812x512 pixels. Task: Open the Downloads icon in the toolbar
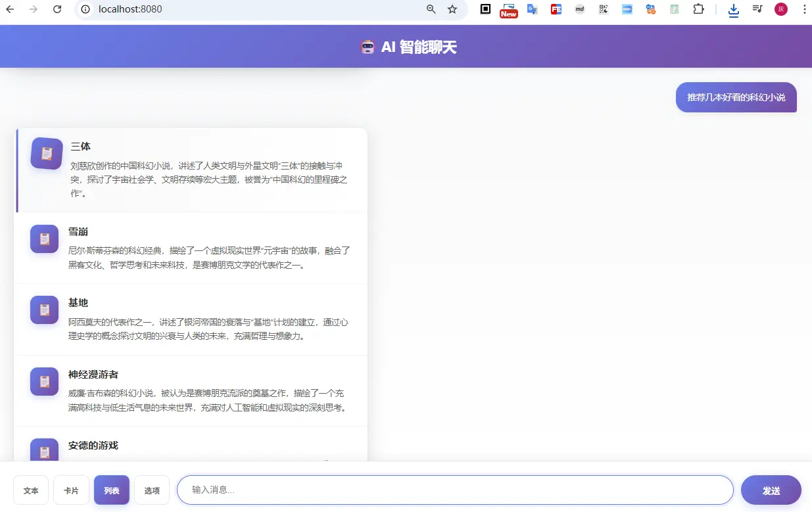tap(733, 9)
